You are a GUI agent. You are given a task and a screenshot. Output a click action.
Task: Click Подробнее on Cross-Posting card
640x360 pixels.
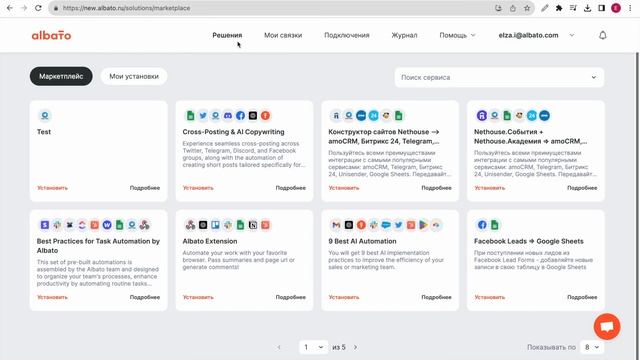pos(291,188)
